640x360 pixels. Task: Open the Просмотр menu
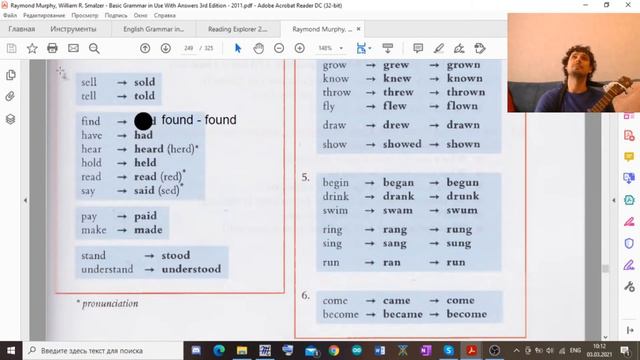(85, 16)
